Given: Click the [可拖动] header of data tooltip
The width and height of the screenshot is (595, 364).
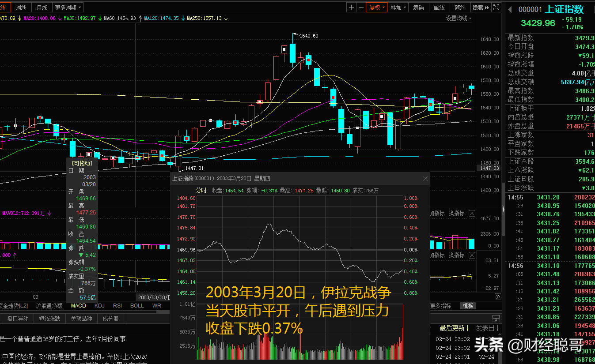Looking at the screenshot, I should (x=82, y=163).
